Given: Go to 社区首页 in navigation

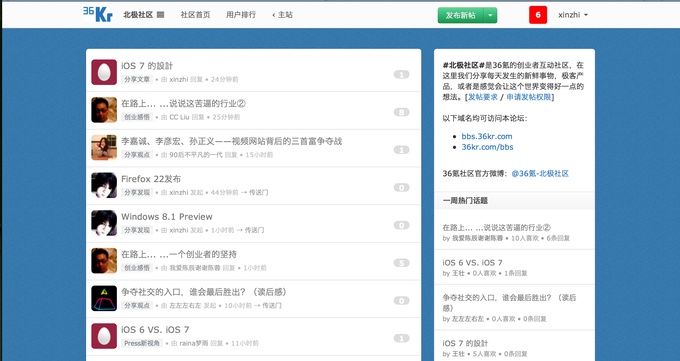Looking at the screenshot, I should pos(195,15).
